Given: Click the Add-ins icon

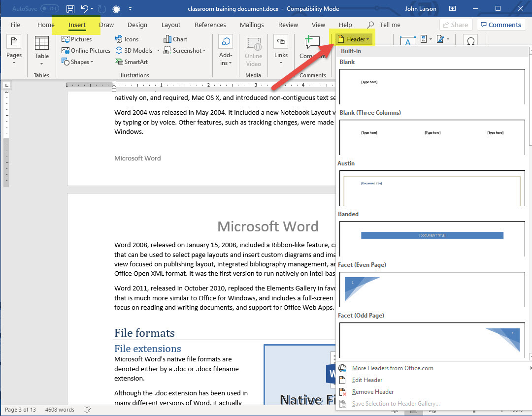Looking at the screenshot, I should [226, 48].
